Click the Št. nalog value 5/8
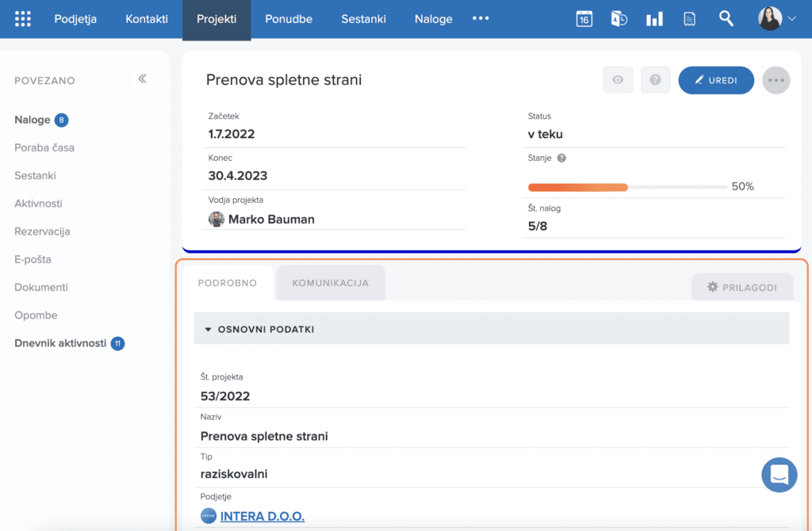This screenshot has height=531, width=812. pos(538,226)
